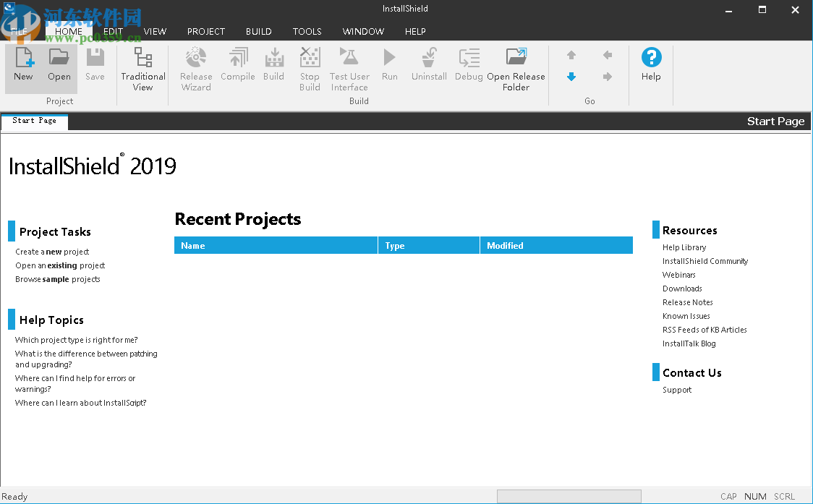
Task: Toggle SCRL indicator in status bar
Action: (x=784, y=497)
